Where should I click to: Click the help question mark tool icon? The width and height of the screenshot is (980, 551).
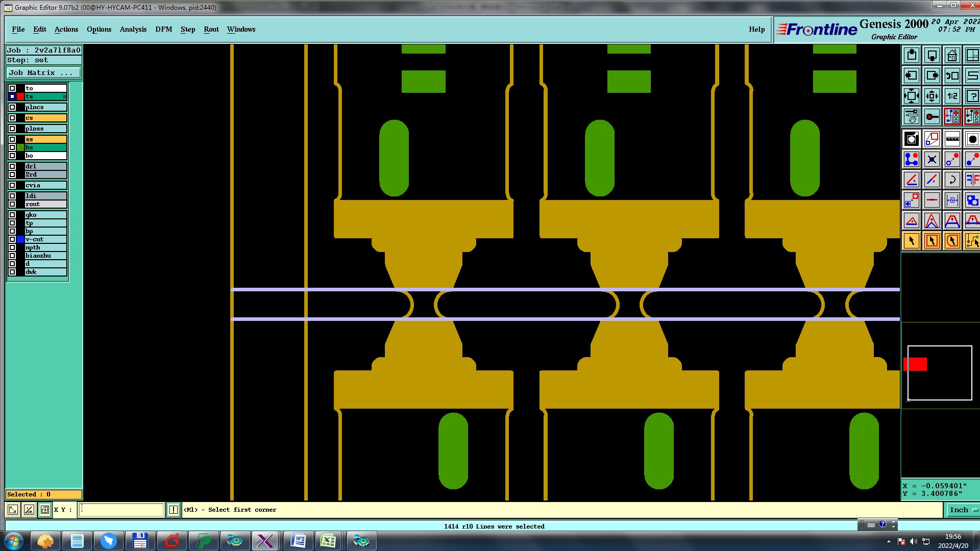(x=972, y=96)
